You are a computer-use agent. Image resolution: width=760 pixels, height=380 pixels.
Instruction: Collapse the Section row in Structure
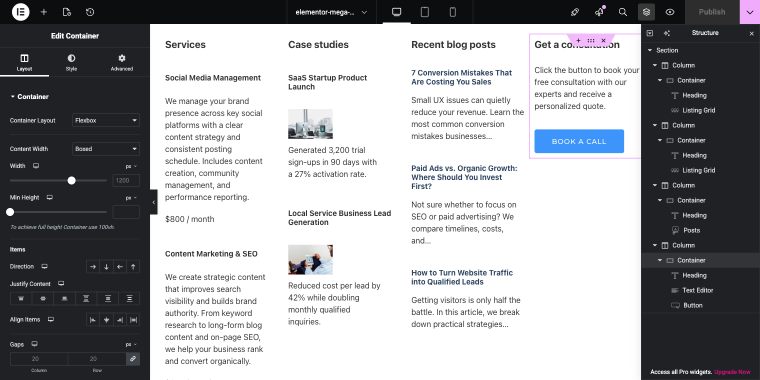pyautogui.click(x=650, y=50)
